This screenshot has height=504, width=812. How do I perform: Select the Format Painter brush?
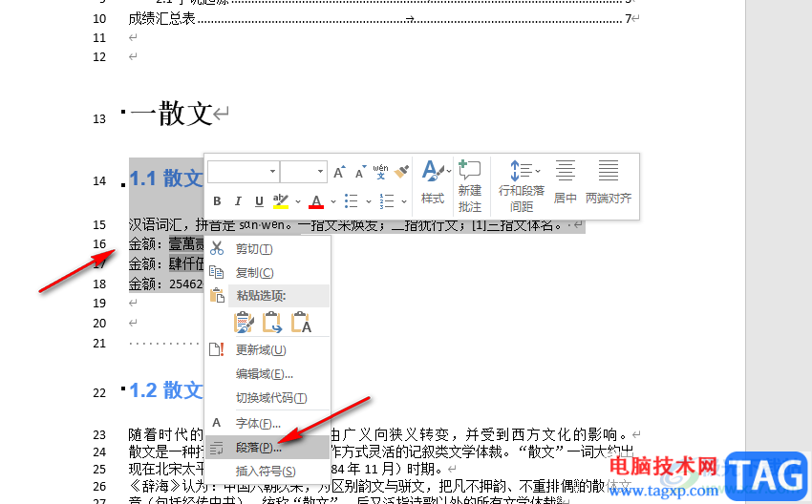click(401, 172)
